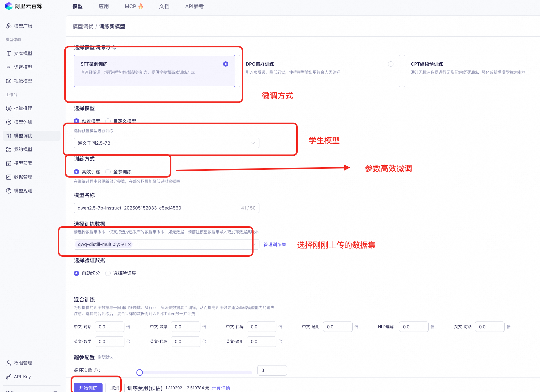Open 批量推理 from the sidebar icon

[x=9, y=108]
